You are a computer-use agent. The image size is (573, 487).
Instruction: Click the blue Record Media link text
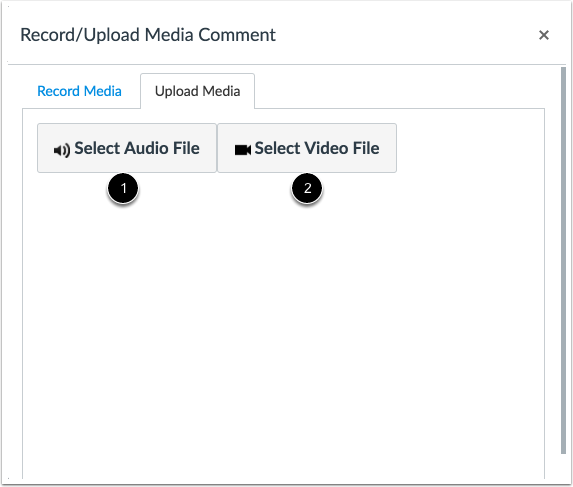79,91
